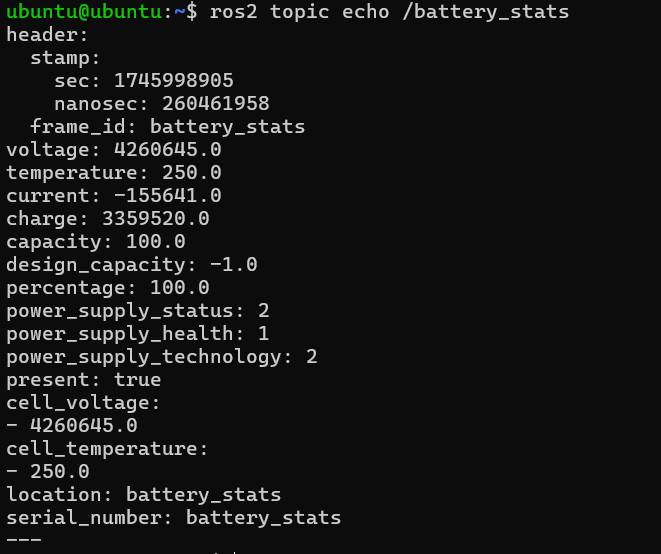Click the '---' message separator line
This screenshot has height=554, width=661.
point(24,539)
